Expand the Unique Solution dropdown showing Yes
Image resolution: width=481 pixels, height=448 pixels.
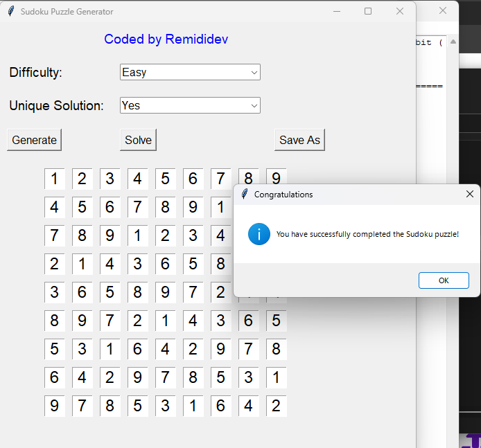[190, 105]
